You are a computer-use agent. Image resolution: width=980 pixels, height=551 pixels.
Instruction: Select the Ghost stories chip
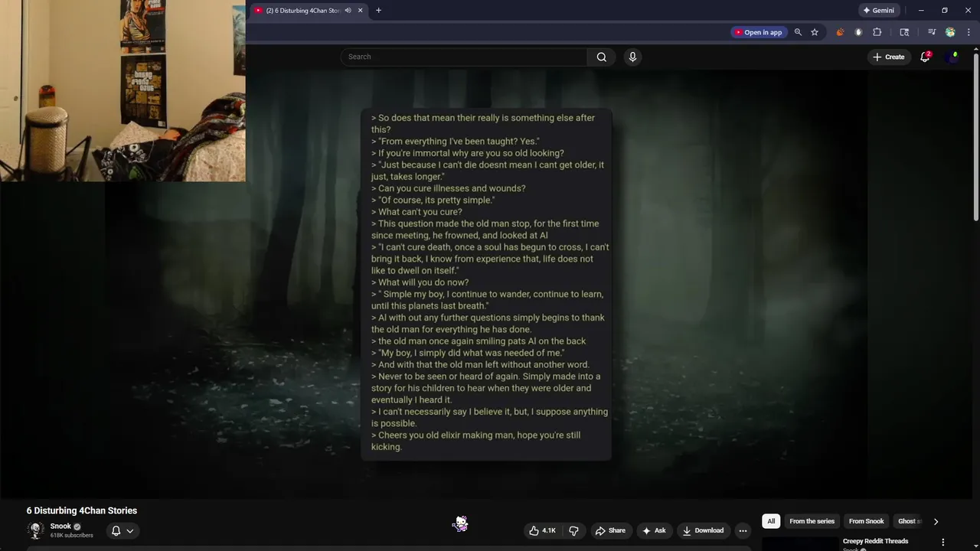click(x=909, y=521)
